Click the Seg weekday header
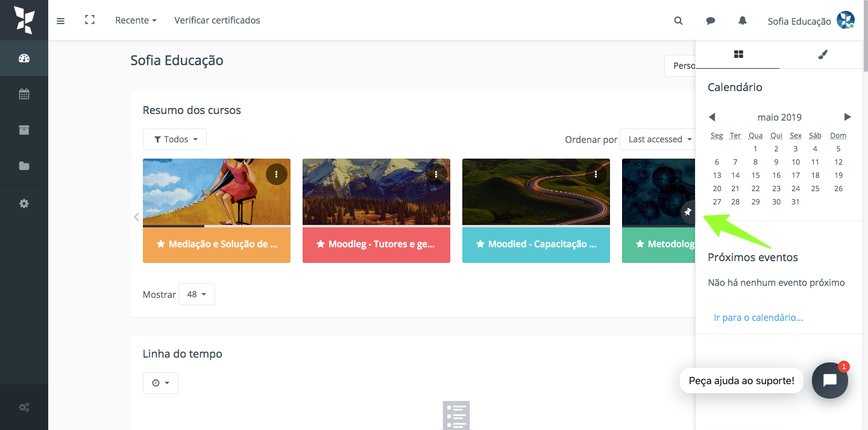The image size is (868, 430). 717,136
